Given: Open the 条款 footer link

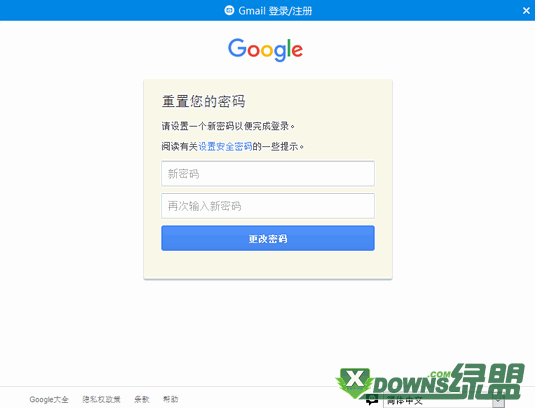Looking at the screenshot, I should [x=142, y=399].
